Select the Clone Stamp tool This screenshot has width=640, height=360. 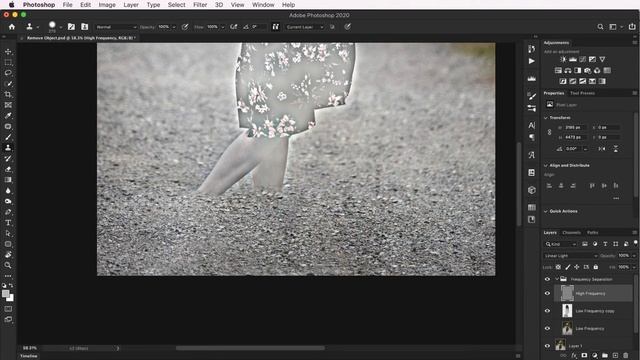tap(8, 148)
